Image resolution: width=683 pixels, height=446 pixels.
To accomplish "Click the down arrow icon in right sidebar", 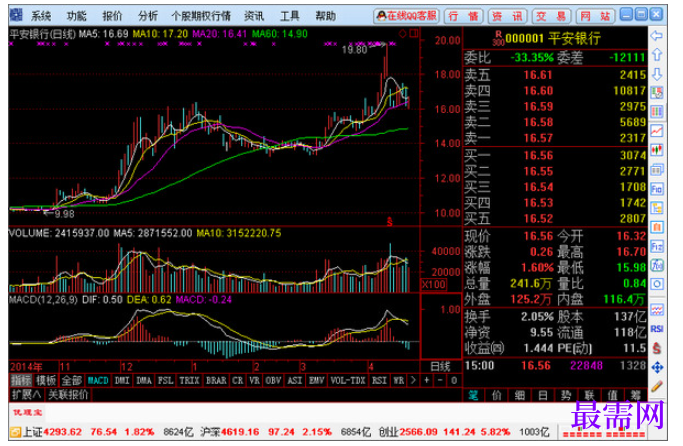I will click(x=656, y=74).
